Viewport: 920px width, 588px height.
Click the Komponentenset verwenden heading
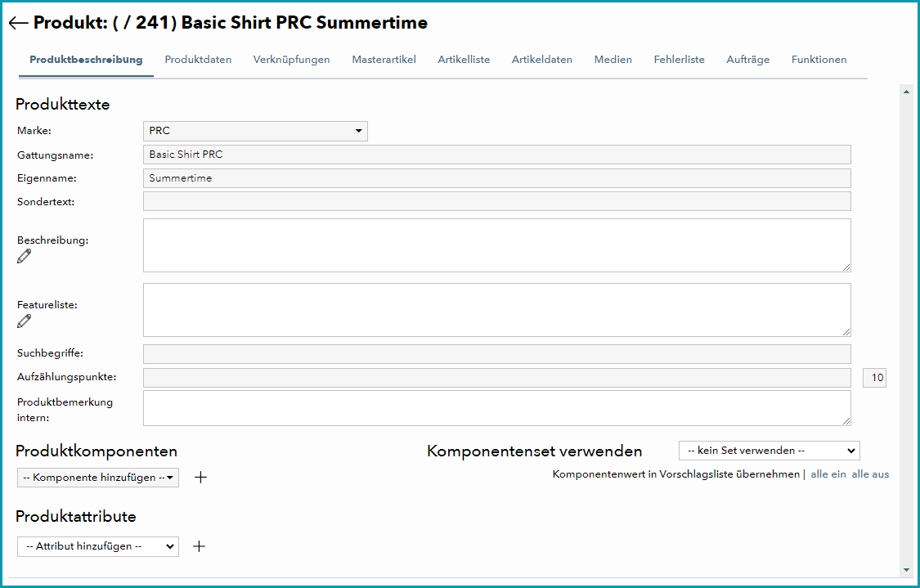(535, 451)
